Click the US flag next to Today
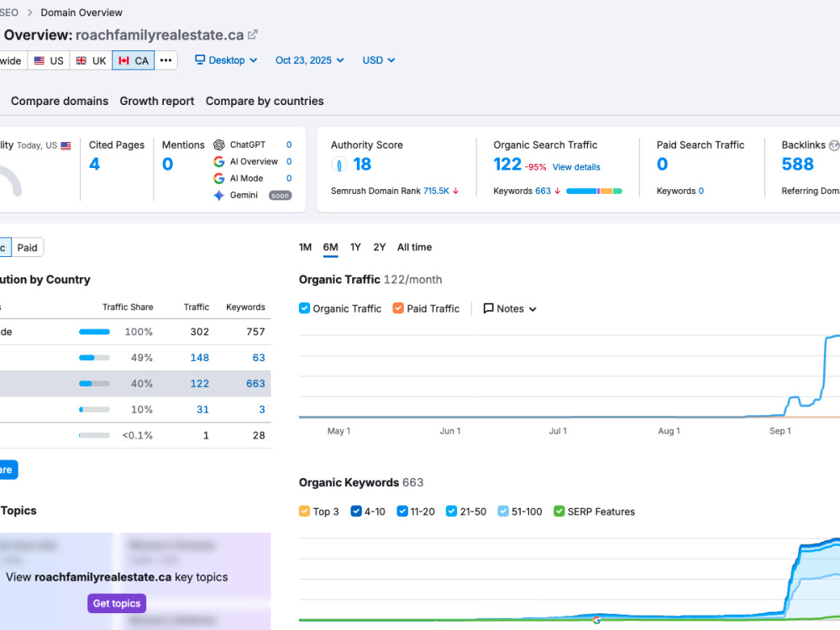The image size is (840, 630). pyautogui.click(x=66, y=145)
